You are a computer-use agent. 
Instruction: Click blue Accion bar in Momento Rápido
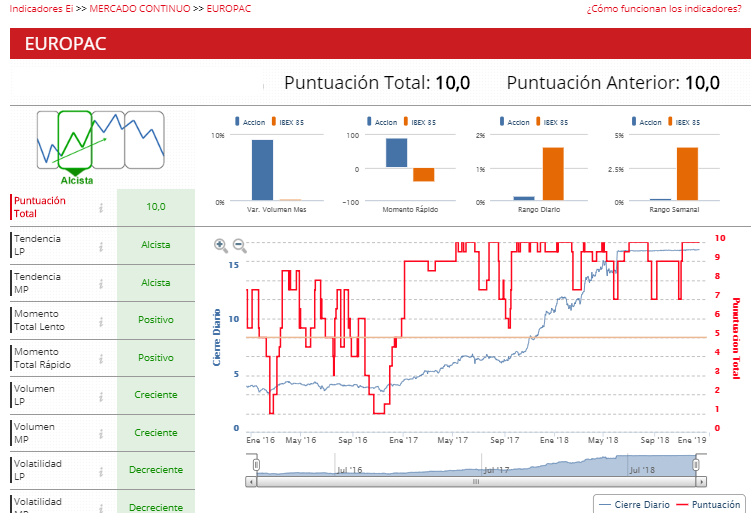click(397, 153)
